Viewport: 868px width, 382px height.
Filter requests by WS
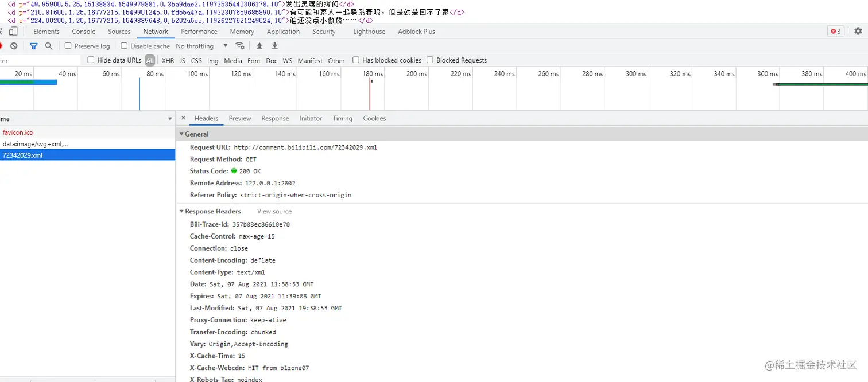(288, 60)
